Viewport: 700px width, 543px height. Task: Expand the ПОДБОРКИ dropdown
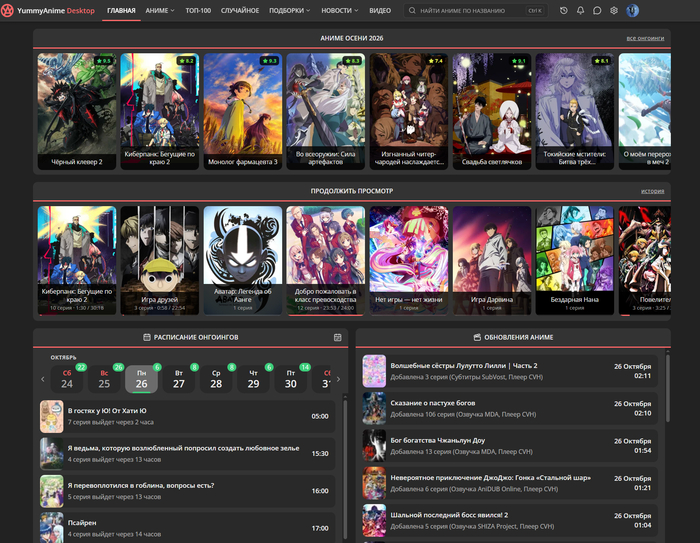(x=289, y=10)
